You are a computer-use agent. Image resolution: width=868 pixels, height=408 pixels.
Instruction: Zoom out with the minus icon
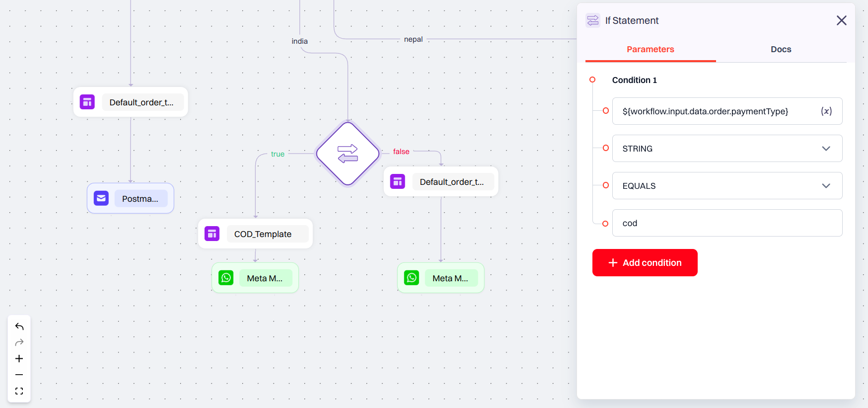[19, 375]
